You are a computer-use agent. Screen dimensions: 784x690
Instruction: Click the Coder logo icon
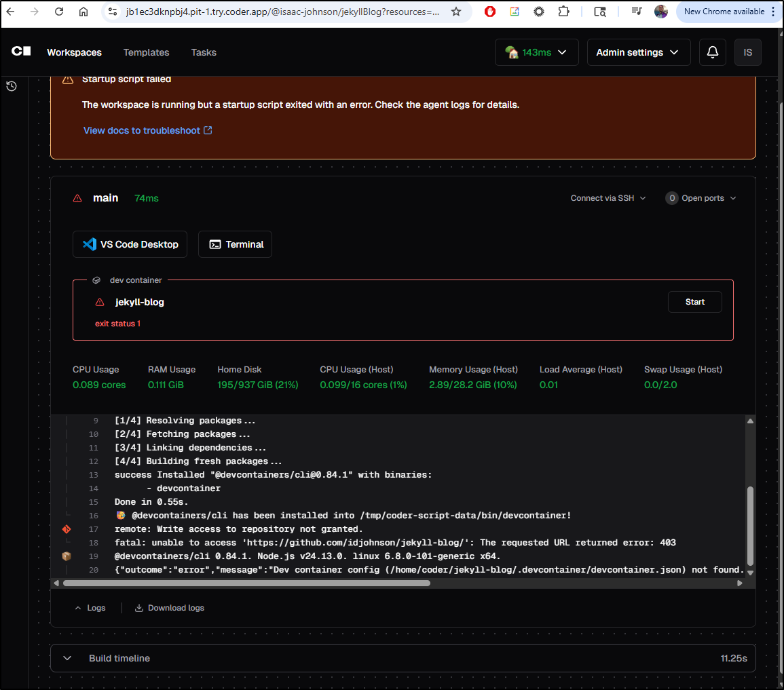point(20,52)
